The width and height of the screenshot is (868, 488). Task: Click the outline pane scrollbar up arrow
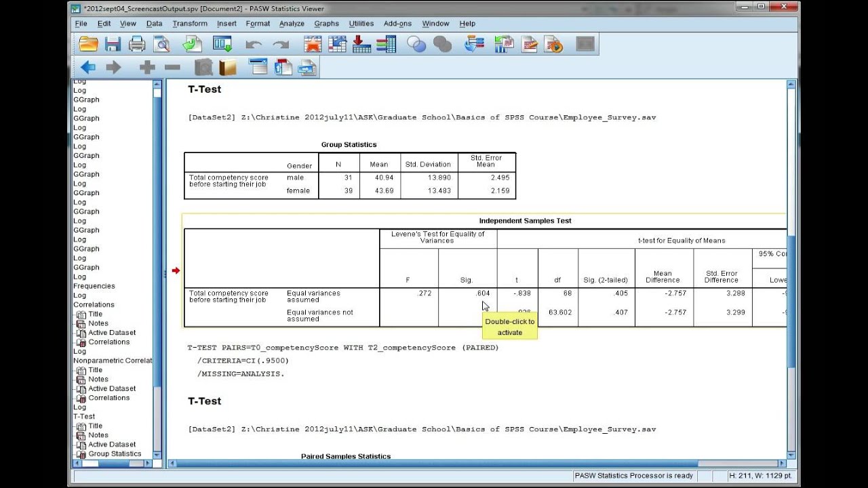pyautogui.click(x=157, y=84)
